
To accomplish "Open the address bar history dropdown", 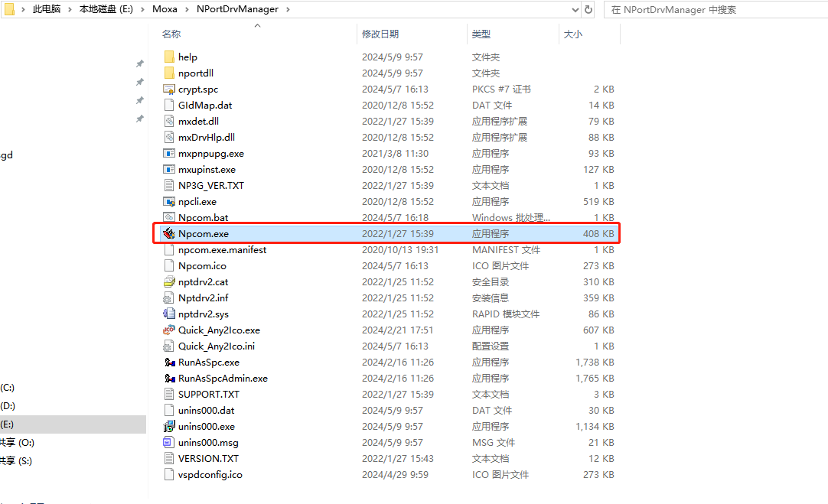I will coord(575,9).
